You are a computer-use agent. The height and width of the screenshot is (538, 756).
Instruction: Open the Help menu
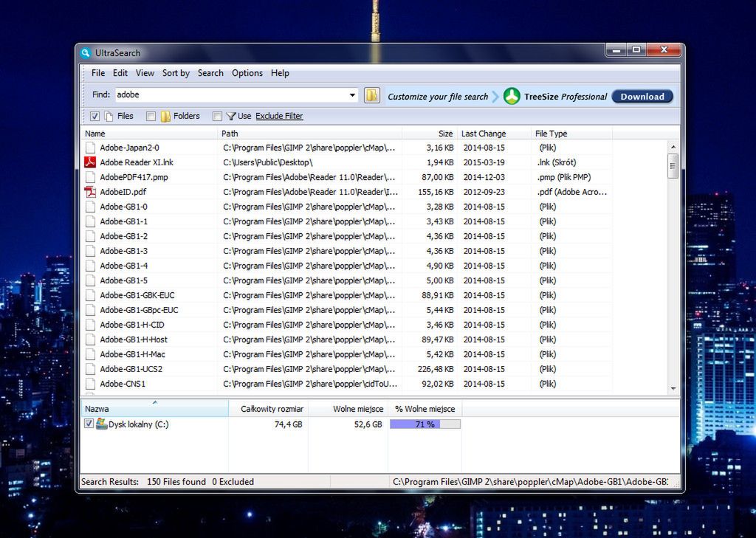(x=280, y=73)
